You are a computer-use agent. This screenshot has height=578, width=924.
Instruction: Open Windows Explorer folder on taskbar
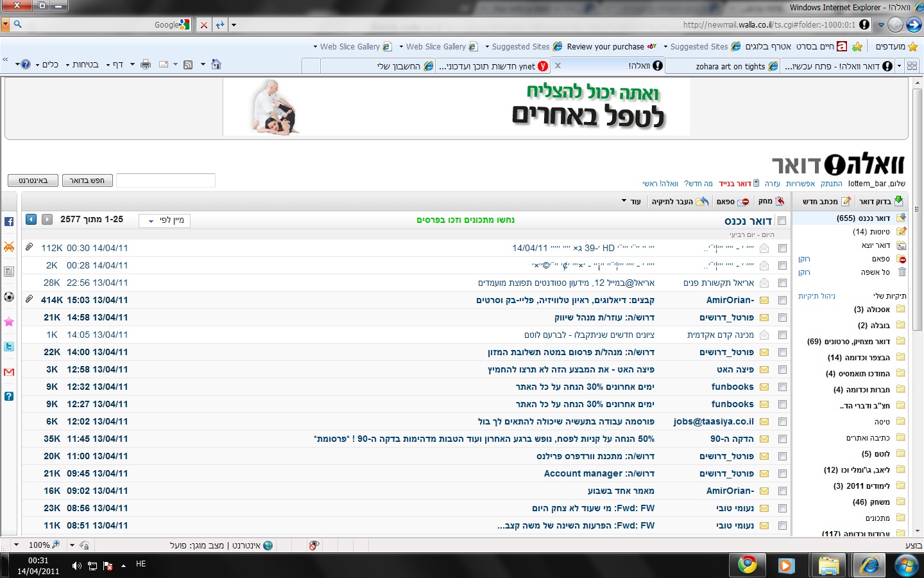[828, 565]
